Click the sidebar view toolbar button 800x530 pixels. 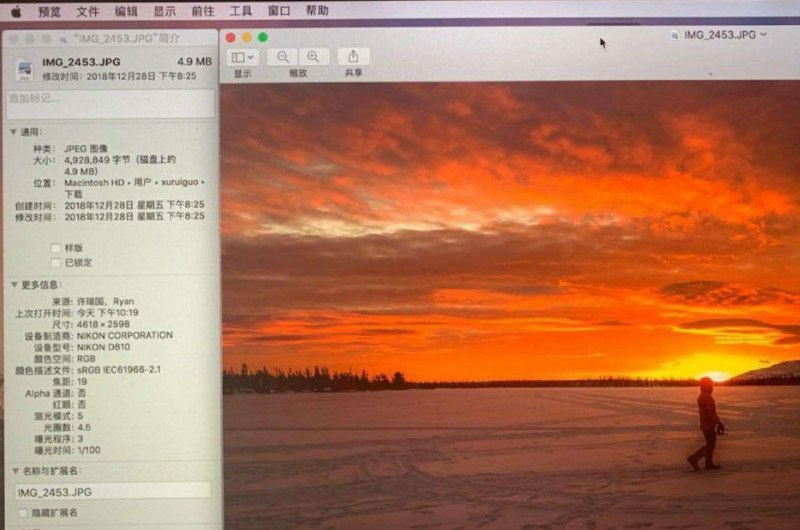click(242, 57)
